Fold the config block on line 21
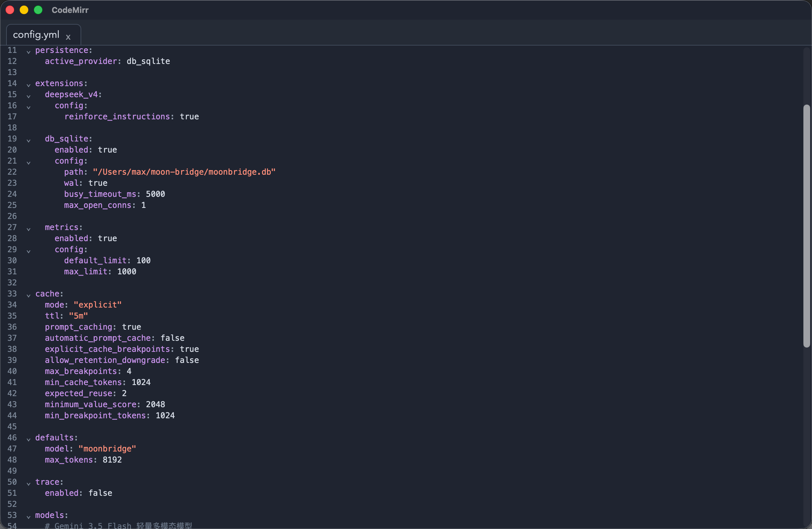The height and width of the screenshot is (529, 812). point(29,162)
